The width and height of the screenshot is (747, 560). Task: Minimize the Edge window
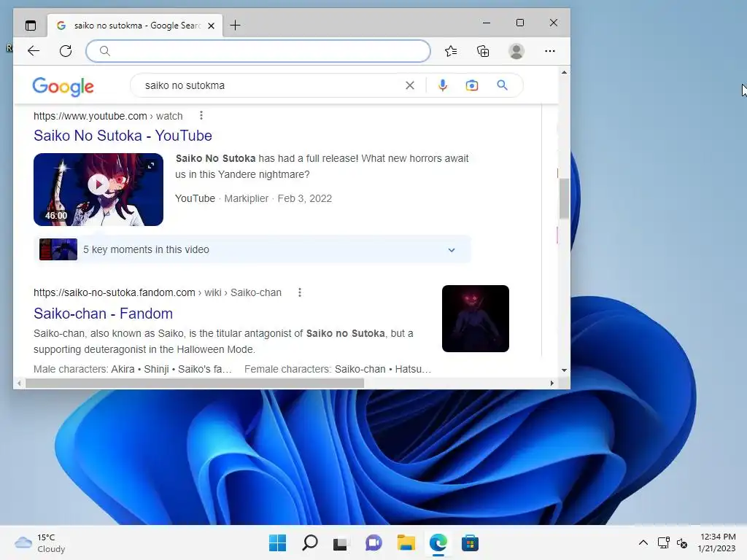pyautogui.click(x=487, y=23)
